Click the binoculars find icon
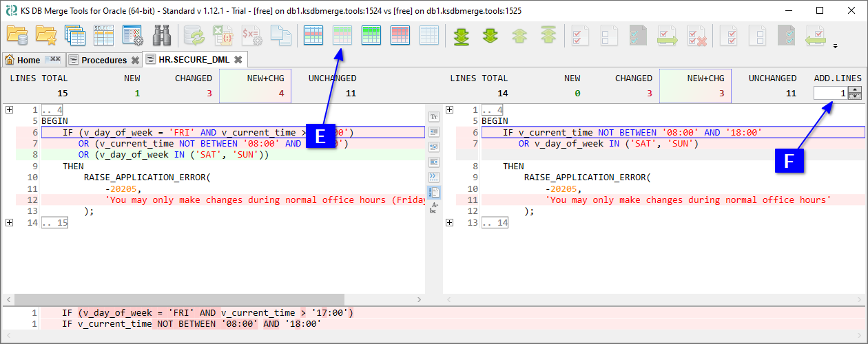 click(161, 35)
